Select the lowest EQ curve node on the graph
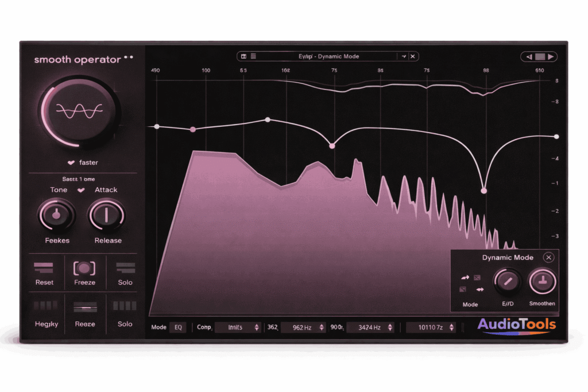Viewport: 588px width, 392px height. tap(484, 189)
